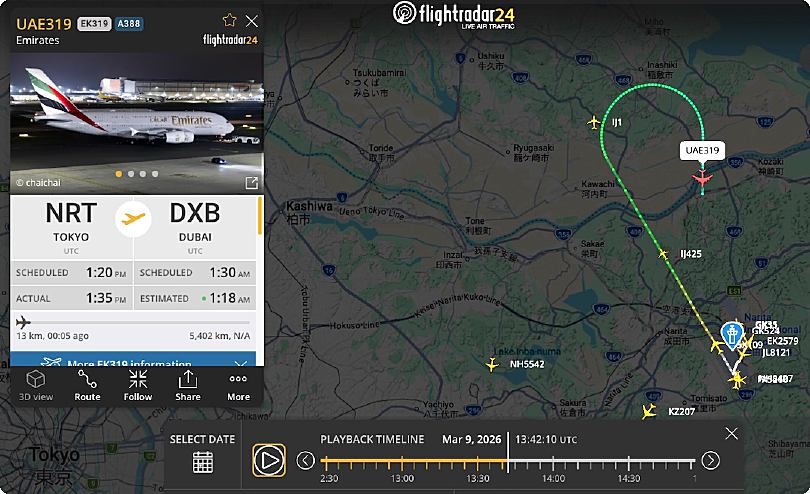Select the last photo carousel dot
Screen dimensions: 810x494
[x=155, y=174]
